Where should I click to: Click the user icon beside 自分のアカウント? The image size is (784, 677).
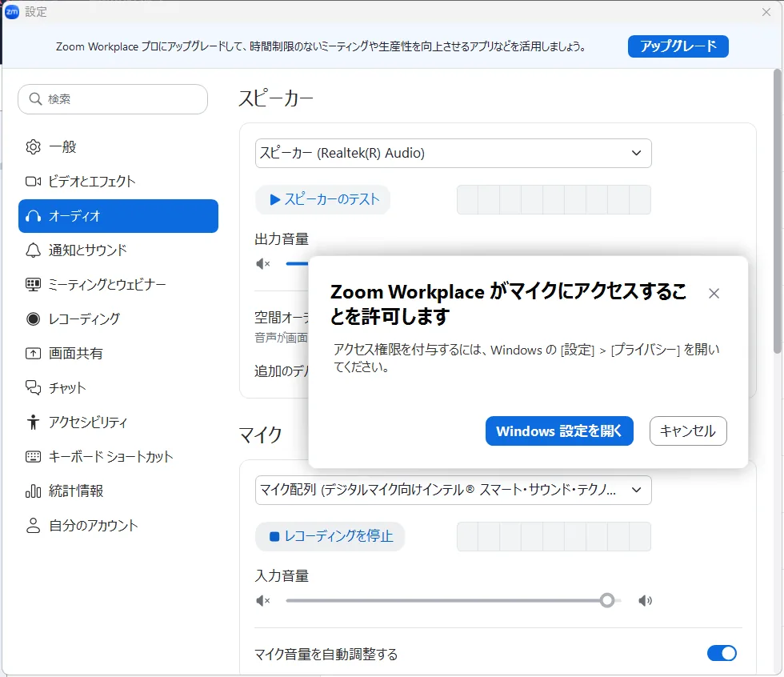(33, 526)
